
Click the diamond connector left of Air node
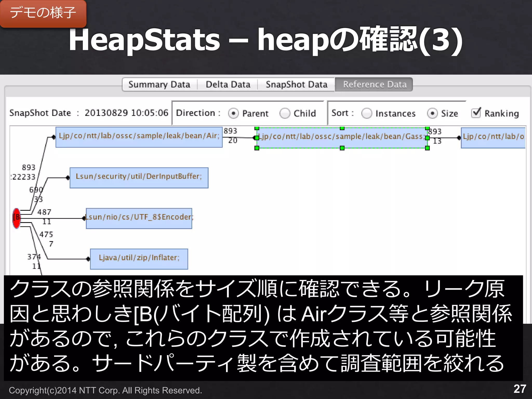[54, 137]
